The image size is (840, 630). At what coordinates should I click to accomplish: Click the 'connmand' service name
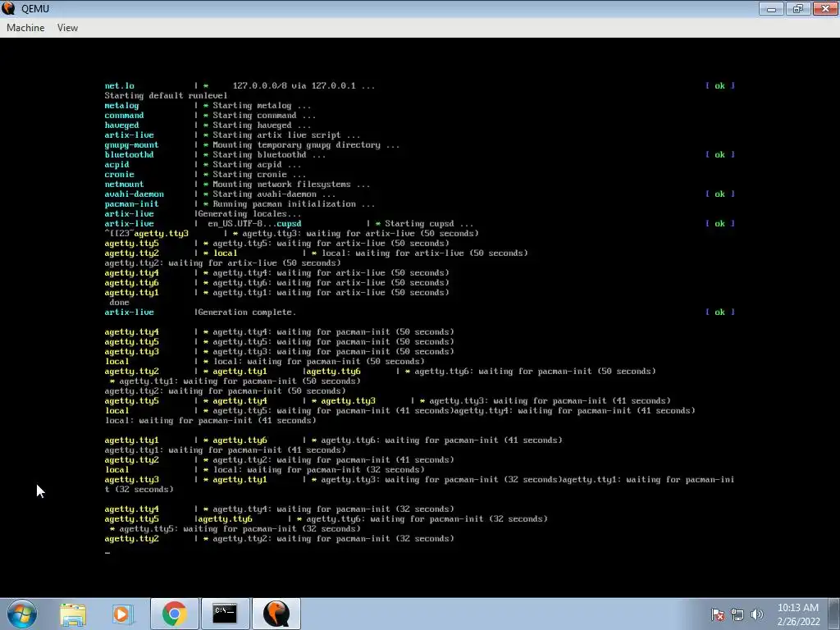point(125,115)
